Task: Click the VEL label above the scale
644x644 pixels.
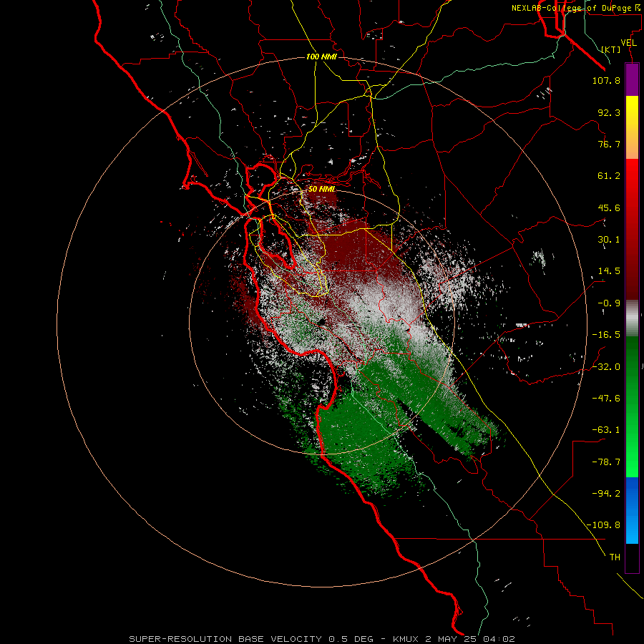Action: [628, 43]
